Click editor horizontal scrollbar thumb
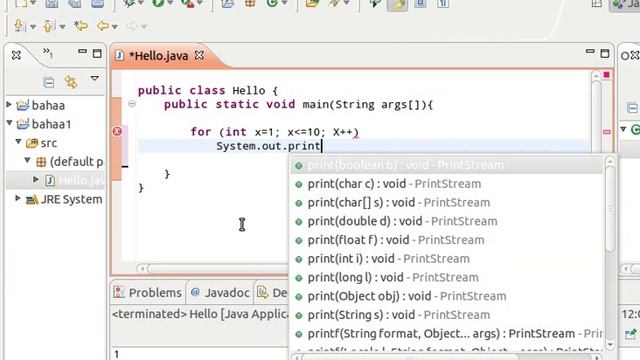The width and height of the screenshot is (640, 360). tap(218, 269)
